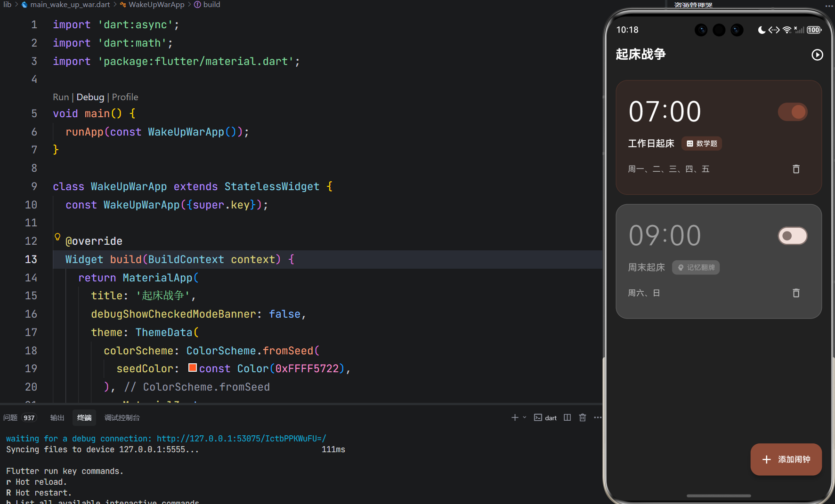Image resolution: width=835 pixels, height=504 pixels.
Task: Click the 起床战争 app bar title
Action: coord(640,54)
